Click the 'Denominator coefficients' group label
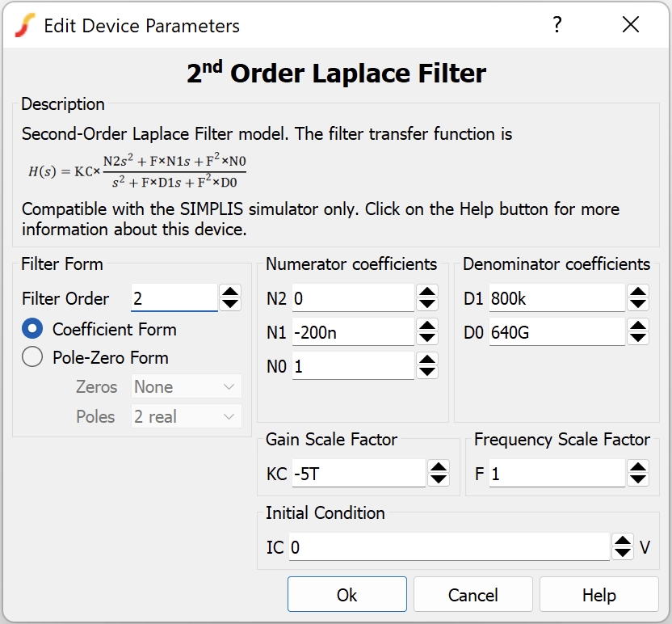The height and width of the screenshot is (624, 672). (556, 264)
